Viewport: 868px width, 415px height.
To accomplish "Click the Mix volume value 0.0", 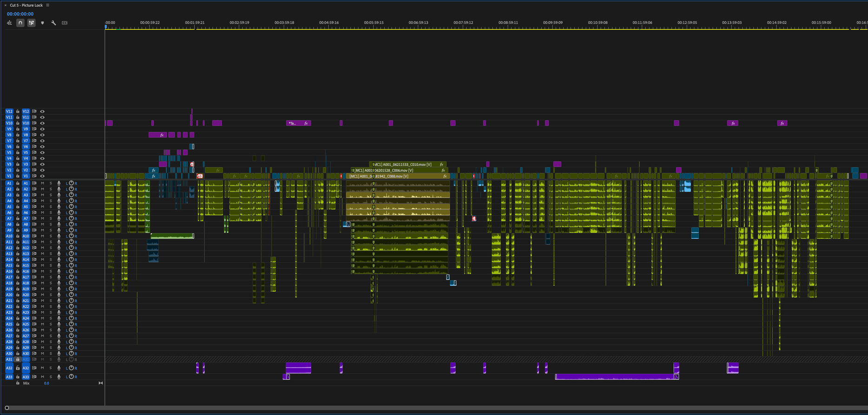I will (x=46, y=383).
